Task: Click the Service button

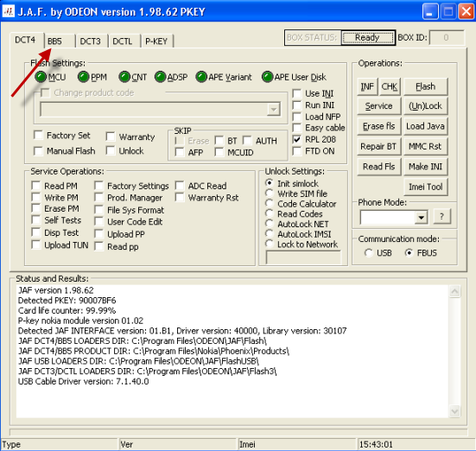Action: [x=379, y=106]
